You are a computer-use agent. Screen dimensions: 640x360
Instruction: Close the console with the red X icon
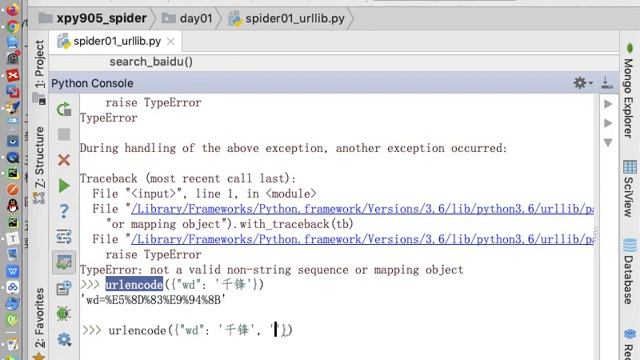pyautogui.click(x=64, y=160)
